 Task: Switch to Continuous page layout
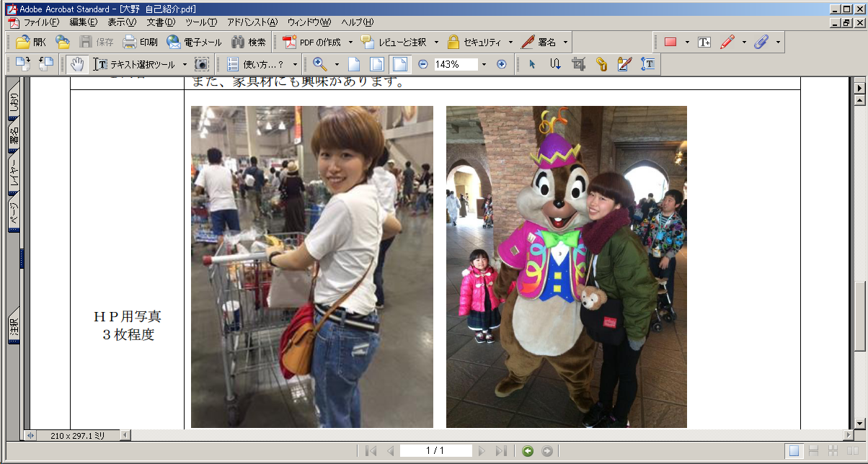(813, 451)
